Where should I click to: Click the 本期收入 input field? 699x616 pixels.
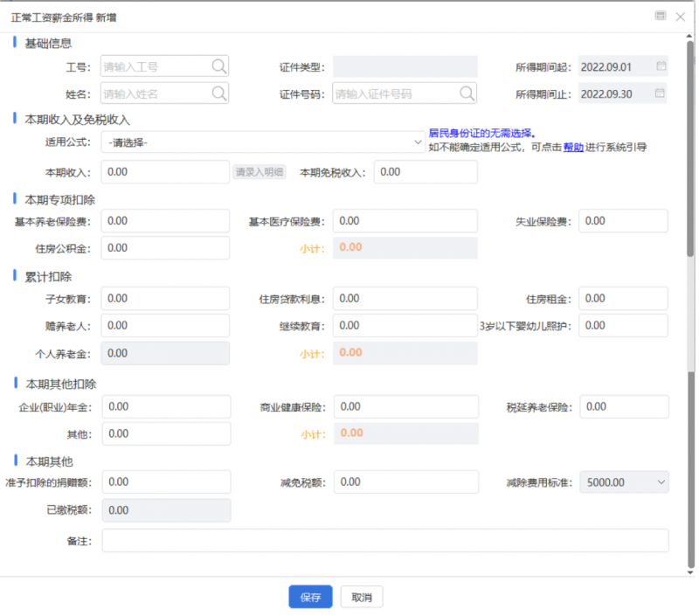pyautogui.click(x=166, y=172)
